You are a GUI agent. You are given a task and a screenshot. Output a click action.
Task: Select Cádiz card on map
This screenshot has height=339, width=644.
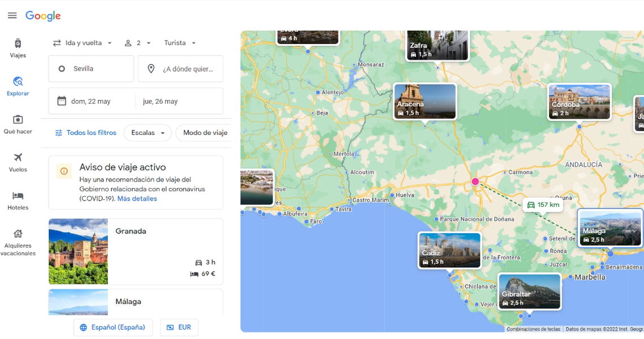click(449, 250)
